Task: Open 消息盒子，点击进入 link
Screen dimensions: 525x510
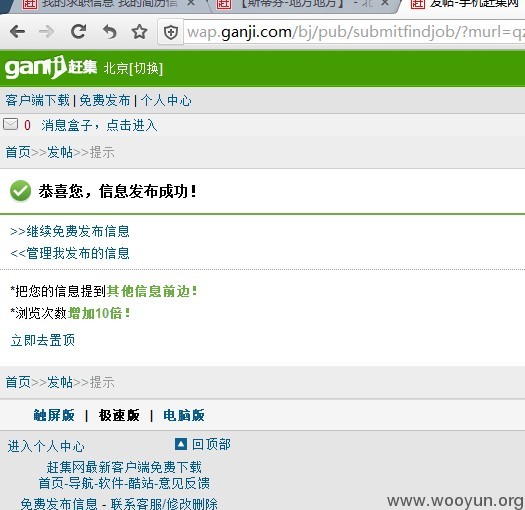Action: coord(99,126)
